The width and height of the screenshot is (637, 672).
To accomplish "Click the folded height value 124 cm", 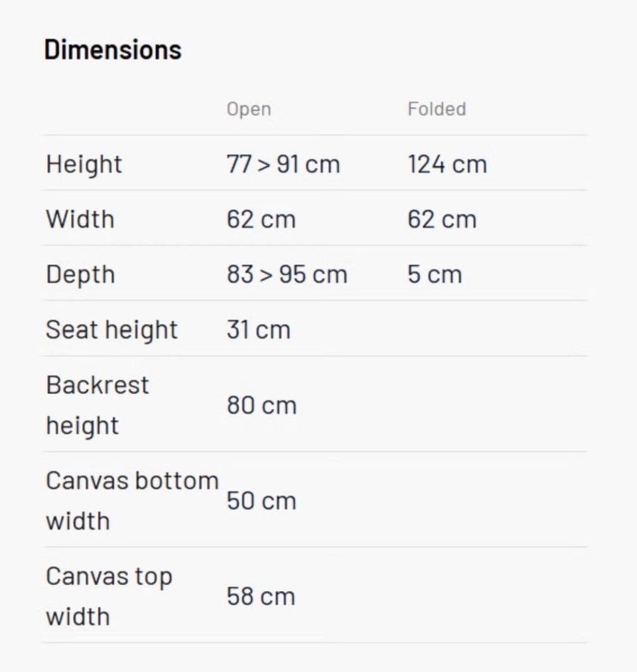I will click(x=448, y=164).
